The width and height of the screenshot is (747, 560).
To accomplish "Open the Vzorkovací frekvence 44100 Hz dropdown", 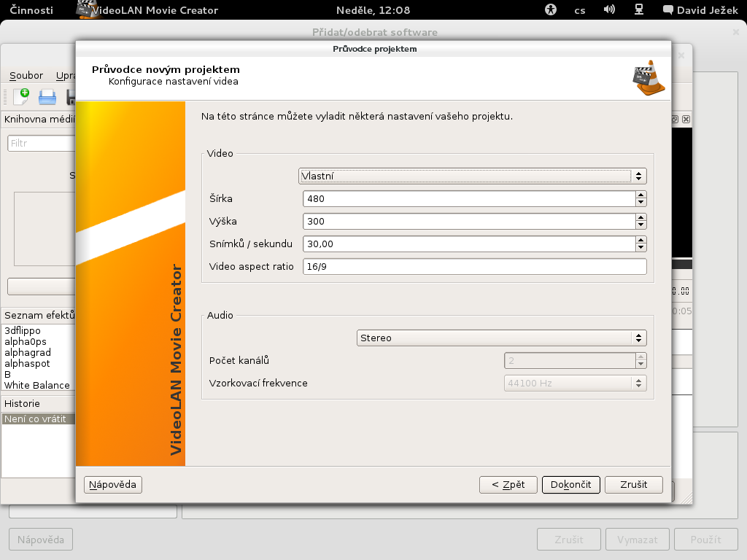I will [x=575, y=384].
